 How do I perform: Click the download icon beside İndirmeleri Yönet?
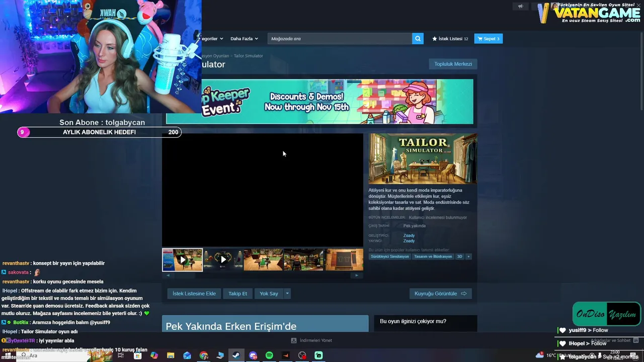tap(294, 340)
